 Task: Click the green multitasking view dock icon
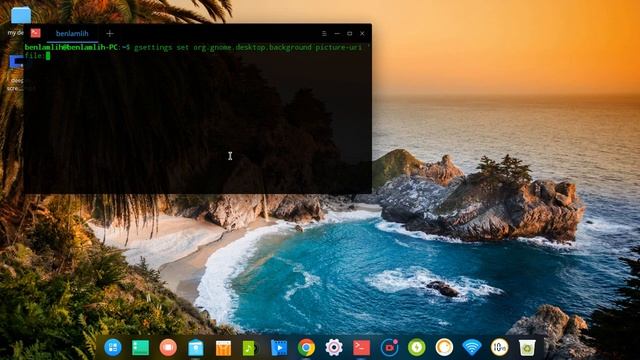tap(140, 348)
